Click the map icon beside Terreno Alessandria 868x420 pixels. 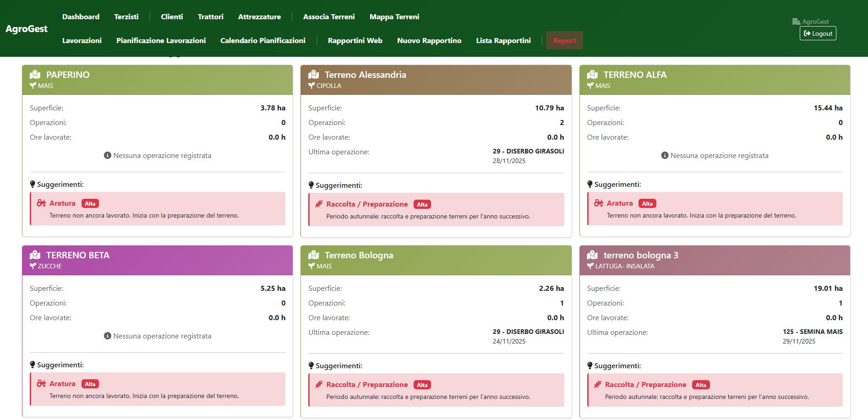point(314,75)
